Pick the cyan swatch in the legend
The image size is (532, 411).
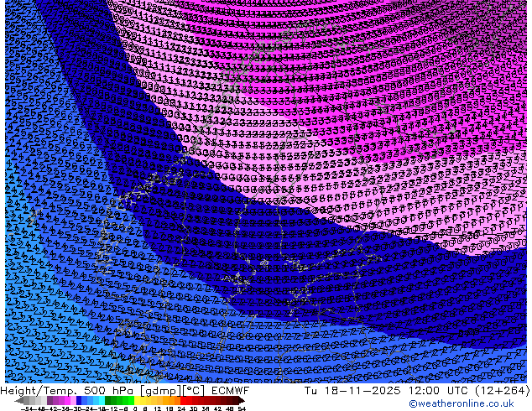click(x=102, y=400)
